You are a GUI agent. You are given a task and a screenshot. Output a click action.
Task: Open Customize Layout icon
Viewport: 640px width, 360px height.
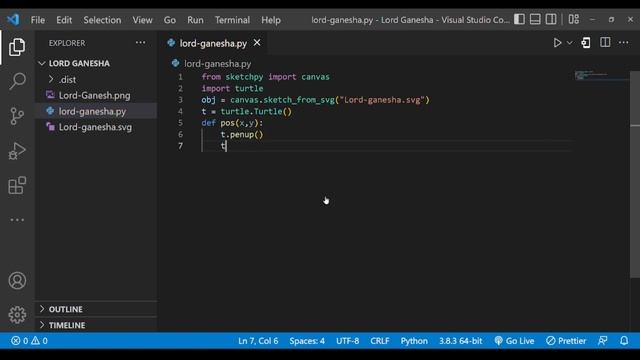[573, 19]
